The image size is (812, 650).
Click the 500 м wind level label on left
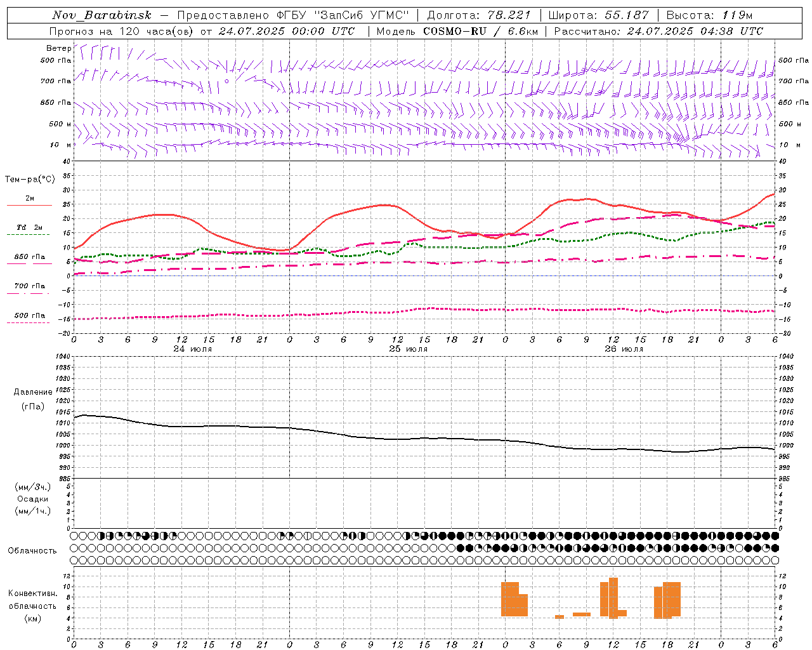click(59, 124)
